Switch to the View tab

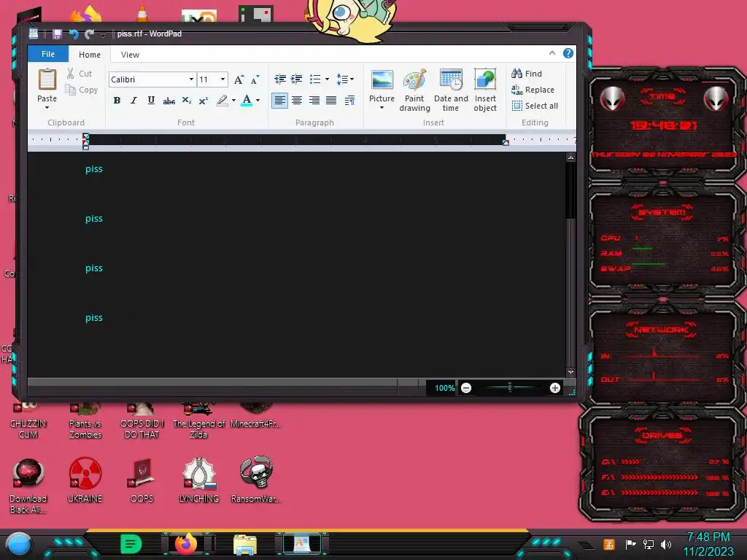pos(130,54)
